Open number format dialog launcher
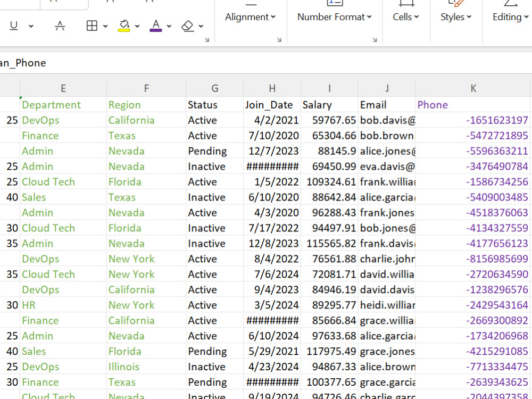Screen dimensions: 532x399 (375, 40)
